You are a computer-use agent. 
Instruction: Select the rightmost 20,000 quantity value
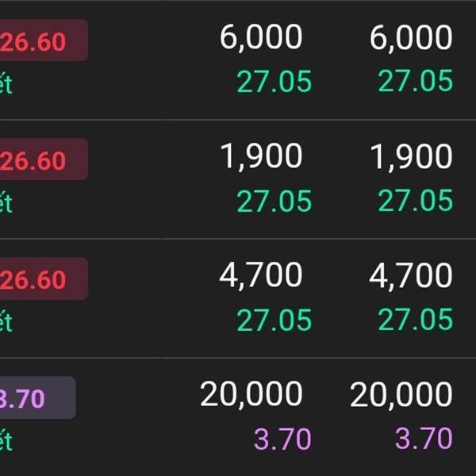[x=401, y=394]
